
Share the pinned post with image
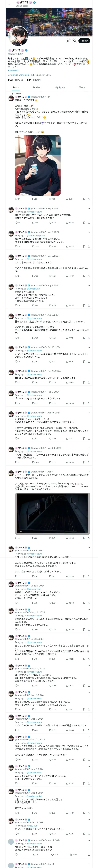point(89,199)
